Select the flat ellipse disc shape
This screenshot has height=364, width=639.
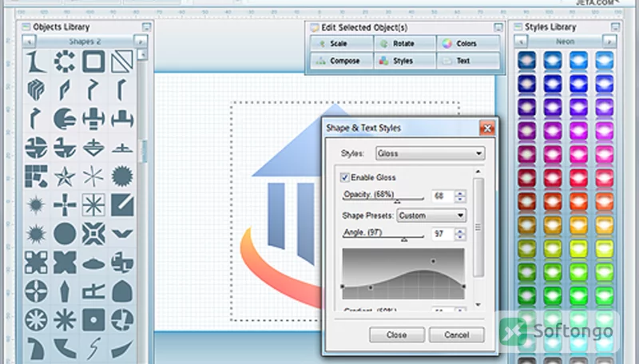click(x=93, y=264)
